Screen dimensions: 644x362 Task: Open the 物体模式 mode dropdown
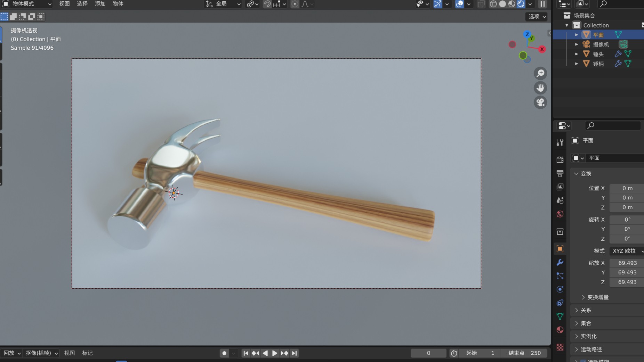tap(27, 4)
